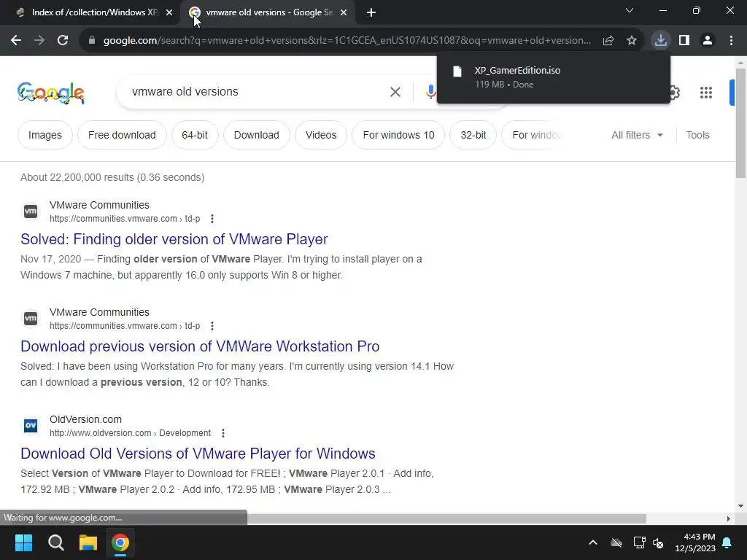Screen dimensions: 747x560
Task: Click the address bar URL
Action: pyautogui.click(x=347, y=41)
